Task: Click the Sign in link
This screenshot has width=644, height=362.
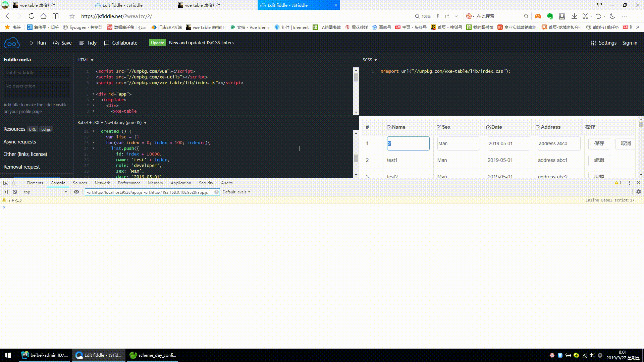Action: pyautogui.click(x=630, y=43)
